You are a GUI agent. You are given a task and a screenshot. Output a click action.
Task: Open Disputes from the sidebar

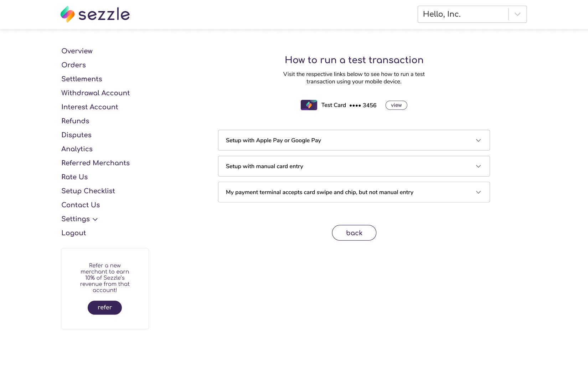(77, 135)
